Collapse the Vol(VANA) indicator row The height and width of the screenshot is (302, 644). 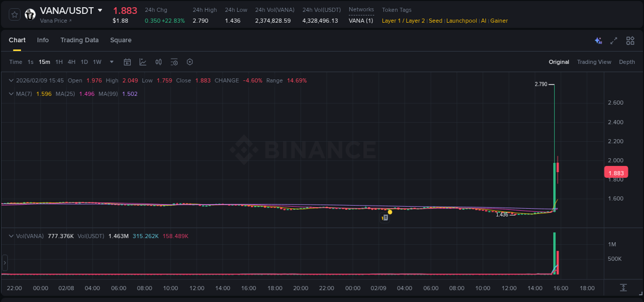pos(10,236)
